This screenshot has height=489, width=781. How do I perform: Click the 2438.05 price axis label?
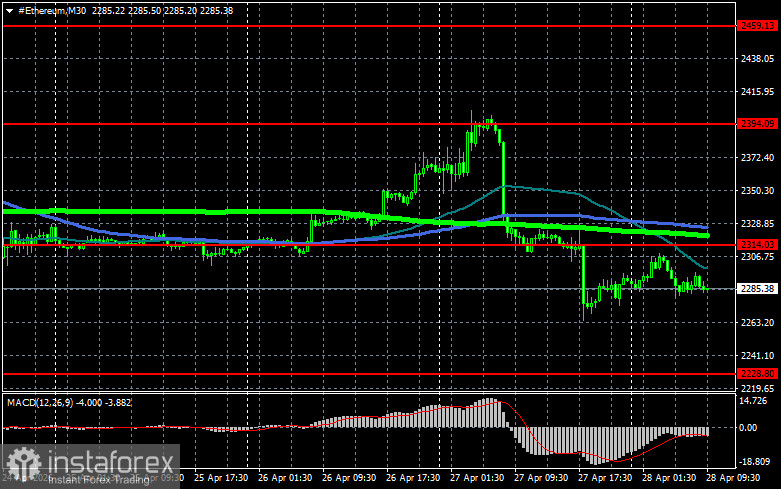point(757,59)
